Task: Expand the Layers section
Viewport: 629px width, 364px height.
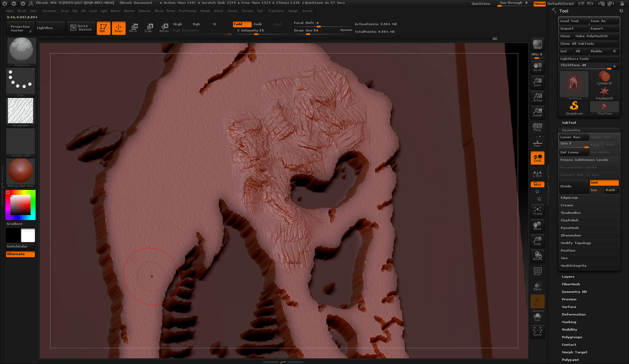Action: click(568, 277)
